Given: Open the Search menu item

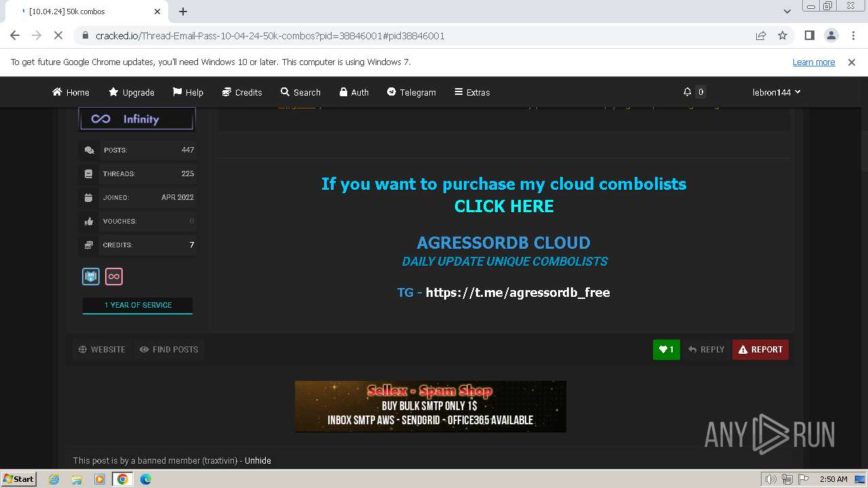Looking at the screenshot, I should tap(300, 92).
